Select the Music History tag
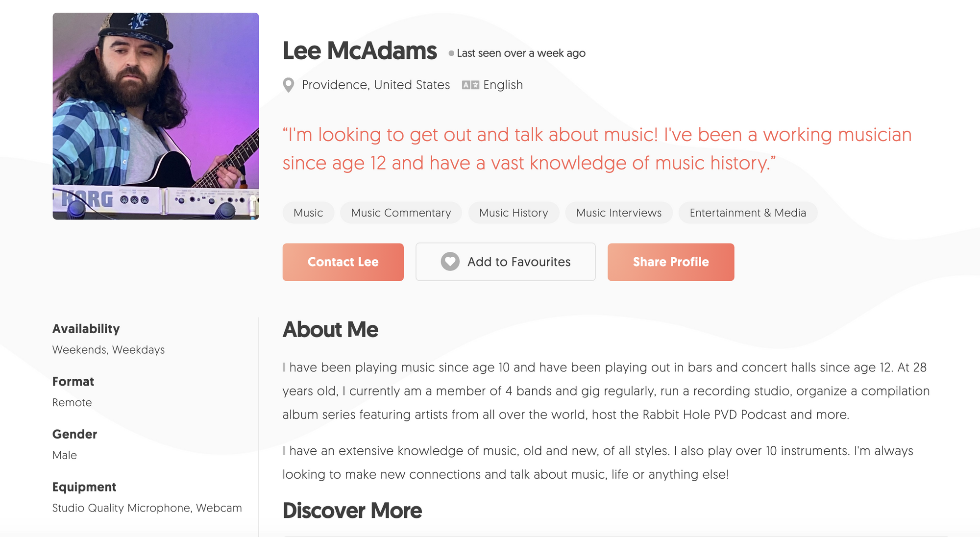The width and height of the screenshot is (980, 537). (x=514, y=213)
